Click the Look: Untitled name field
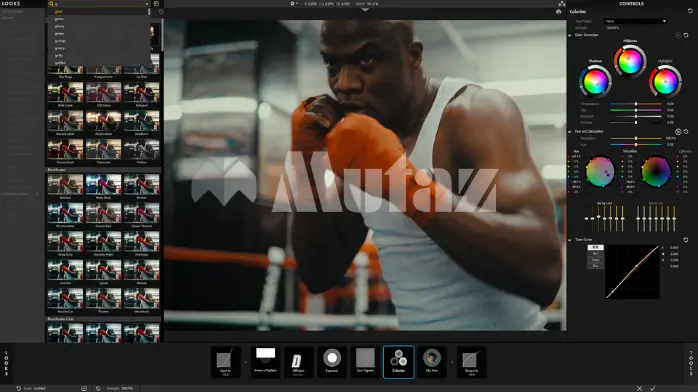 [39, 388]
